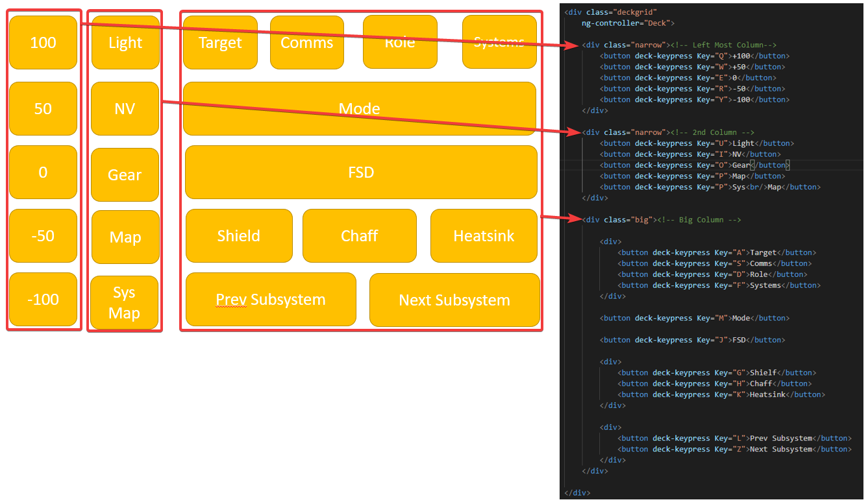Image resolution: width=868 pixels, height=502 pixels.
Task: Toggle the NV night vision button
Action: 125,108
